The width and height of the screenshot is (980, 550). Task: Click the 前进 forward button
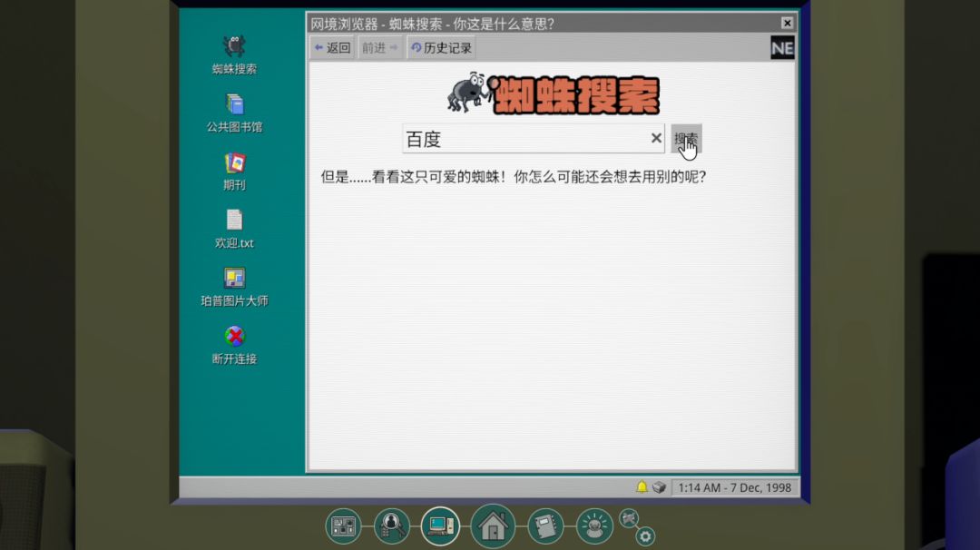(380, 47)
